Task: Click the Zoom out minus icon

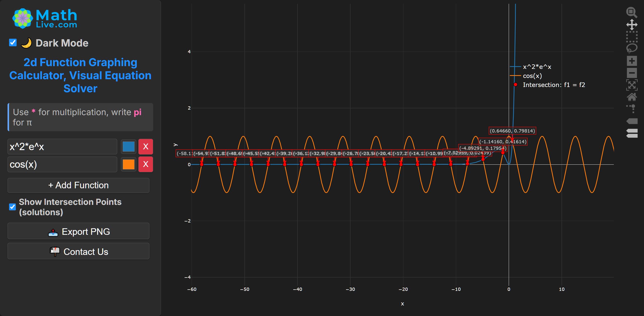Action: pyautogui.click(x=631, y=73)
